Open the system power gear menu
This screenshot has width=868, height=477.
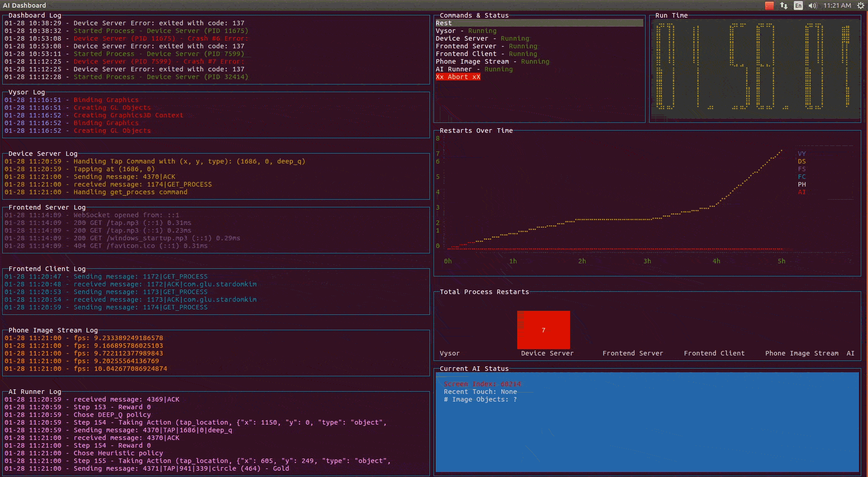point(860,5)
